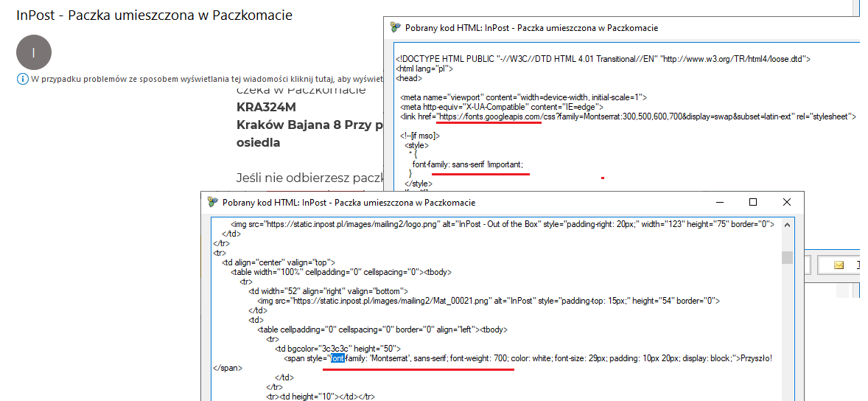Click the '<table cellpadding="0" ... align="left">' line
The image size is (868, 401).
point(382,329)
